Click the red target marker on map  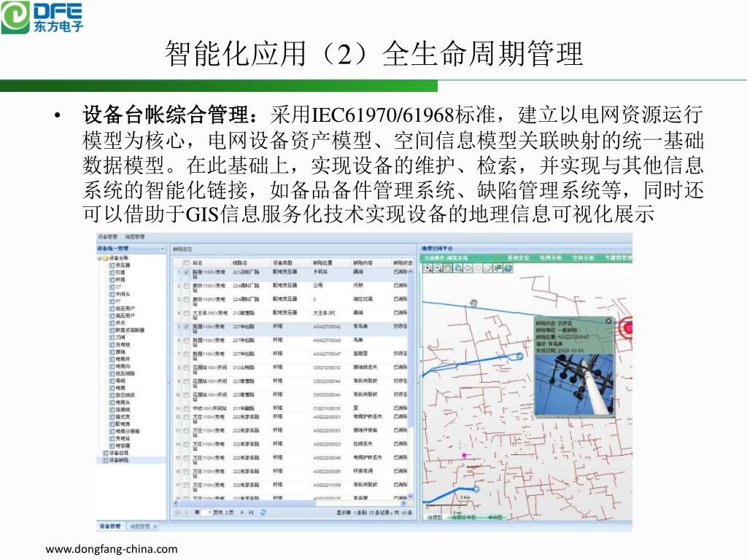point(627,328)
